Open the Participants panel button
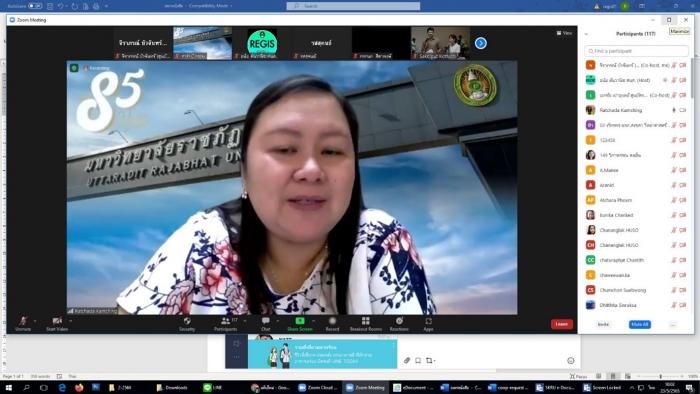The image size is (700, 394). [x=226, y=324]
